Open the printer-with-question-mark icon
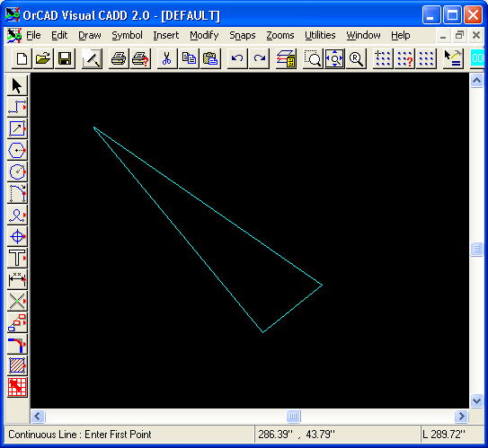The image size is (488, 448). pos(140,58)
